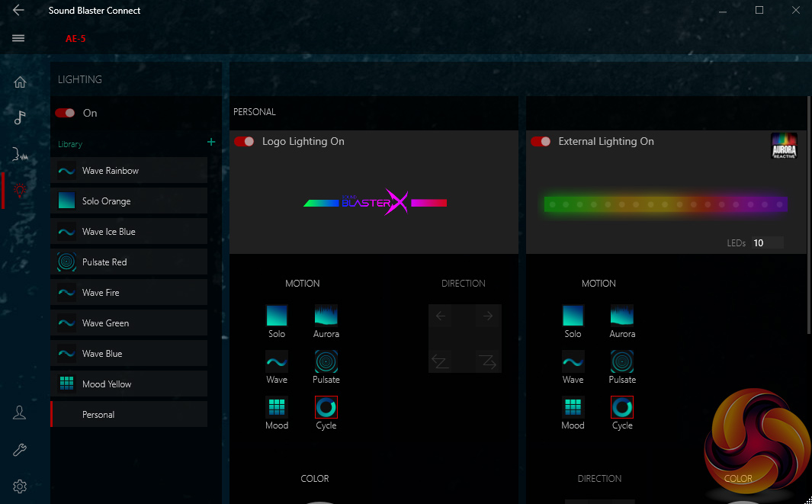812x504 pixels.
Task: Open the user account sidebar icon
Action: 20,413
